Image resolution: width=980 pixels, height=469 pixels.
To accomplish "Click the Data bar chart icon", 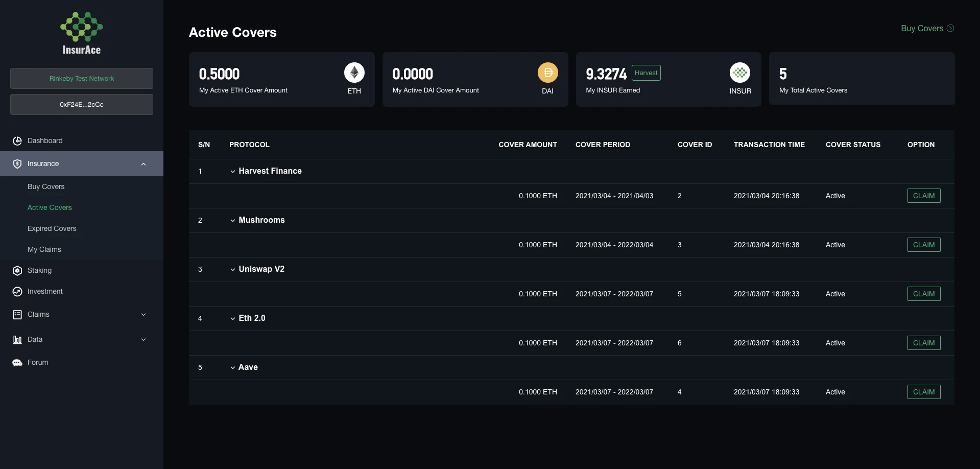I will point(17,339).
